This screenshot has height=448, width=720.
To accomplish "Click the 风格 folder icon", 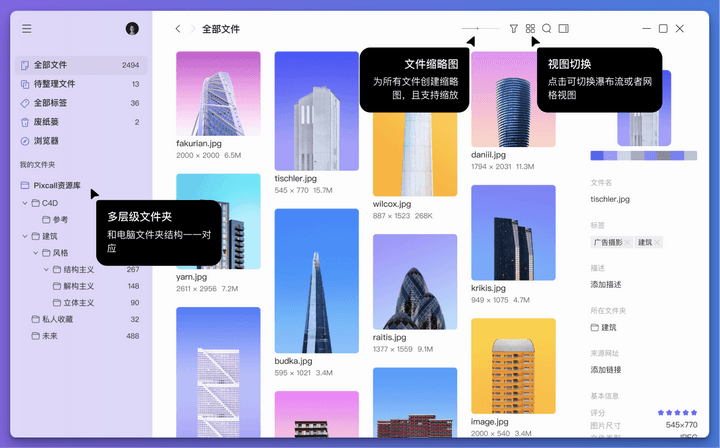I will point(46,253).
